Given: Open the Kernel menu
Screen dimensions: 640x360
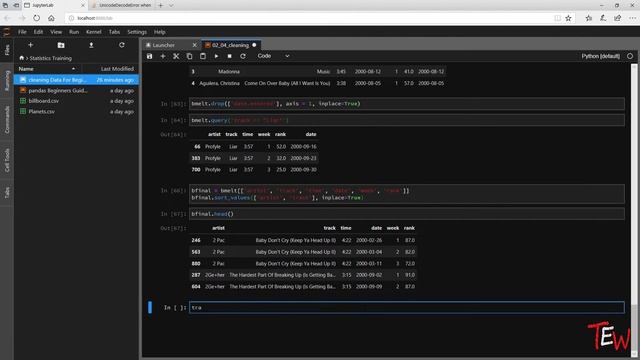Looking at the screenshot, I should click(93, 32).
